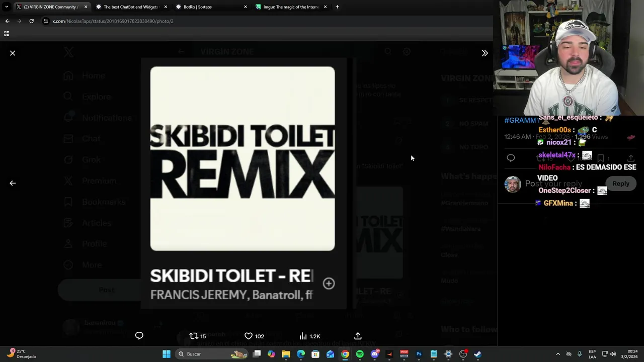Open Outlook from the taskbar
The width and height of the screenshot is (644, 362).
click(330, 354)
